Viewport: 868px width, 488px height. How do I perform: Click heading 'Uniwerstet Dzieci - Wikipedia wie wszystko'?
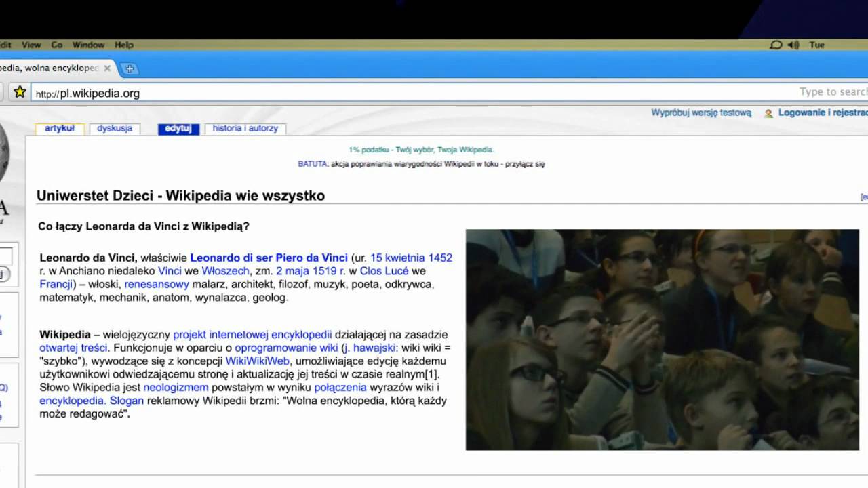pyautogui.click(x=180, y=196)
